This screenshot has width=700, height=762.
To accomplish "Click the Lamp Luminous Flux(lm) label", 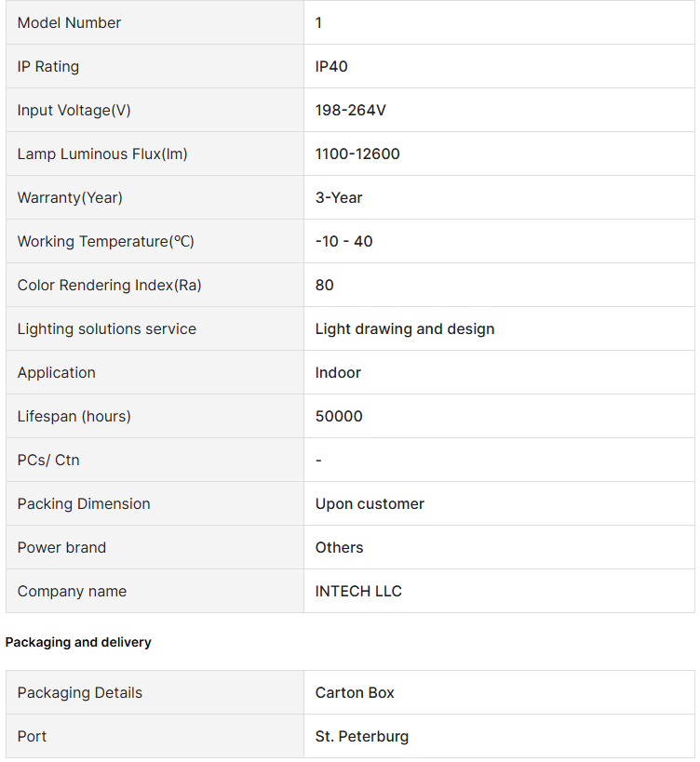I will coord(102,154).
